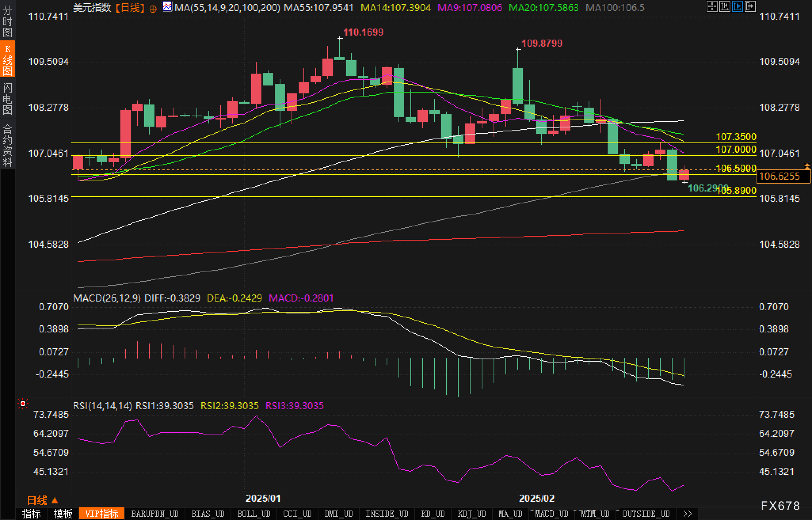
Task: Toggle the blue highlighted axis play icon
Action: pos(737,6)
